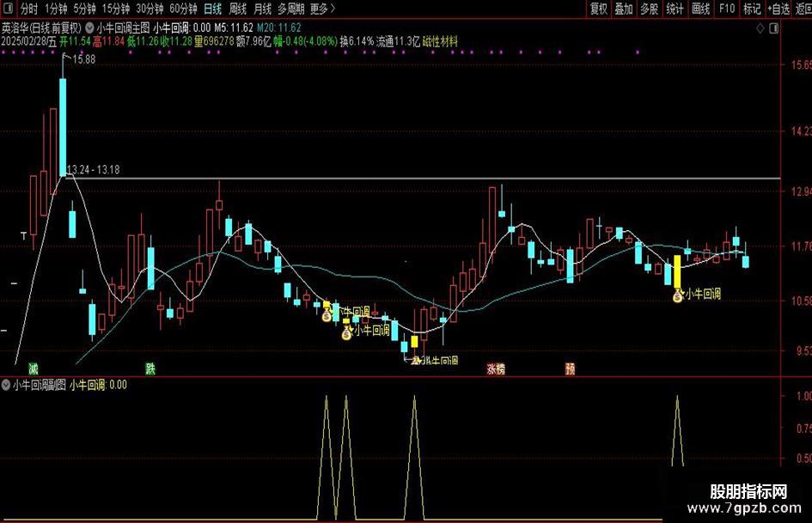Click the 2025/02/28/五 date label
The height and width of the screenshot is (523, 812).
(x=28, y=41)
